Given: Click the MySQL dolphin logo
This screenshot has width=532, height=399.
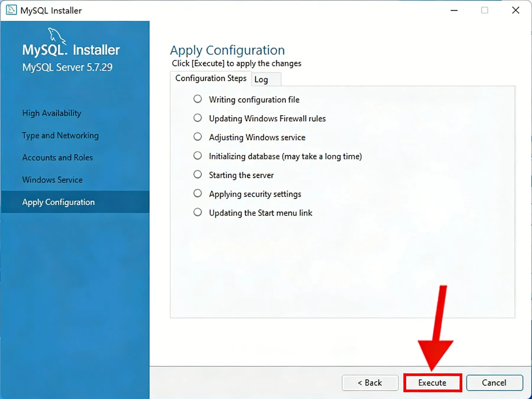Looking at the screenshot, I should 57,36.
